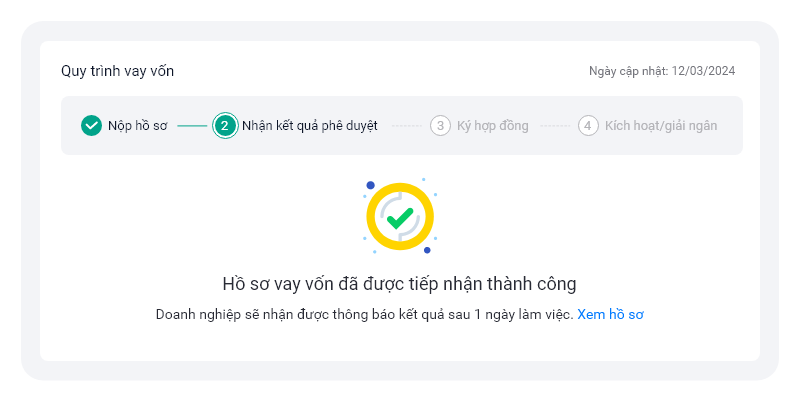Image resolution: width=800 pixels, height=402 pixels.
Task: Click the step 4 number circle
Action: [x=588, y=126]
